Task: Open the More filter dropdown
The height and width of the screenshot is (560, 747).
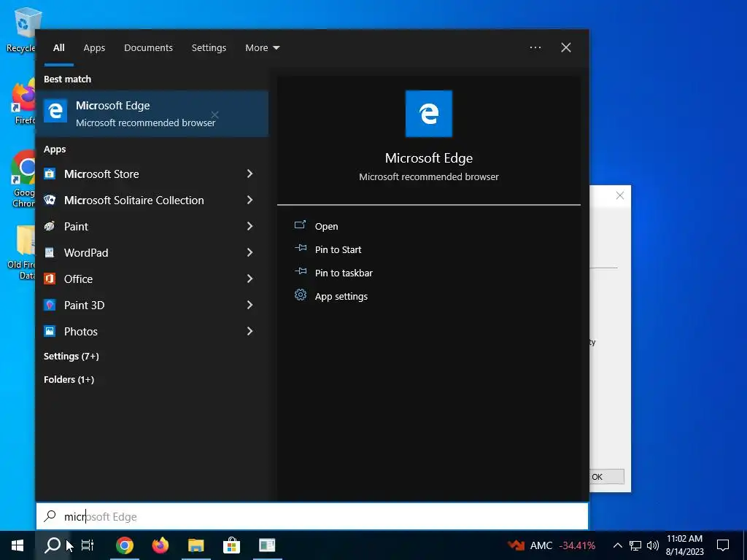Action: click(x=263, y=47)
